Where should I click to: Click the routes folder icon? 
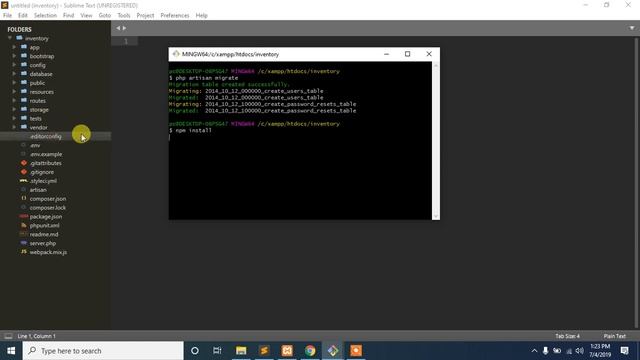tap(24, 100)
